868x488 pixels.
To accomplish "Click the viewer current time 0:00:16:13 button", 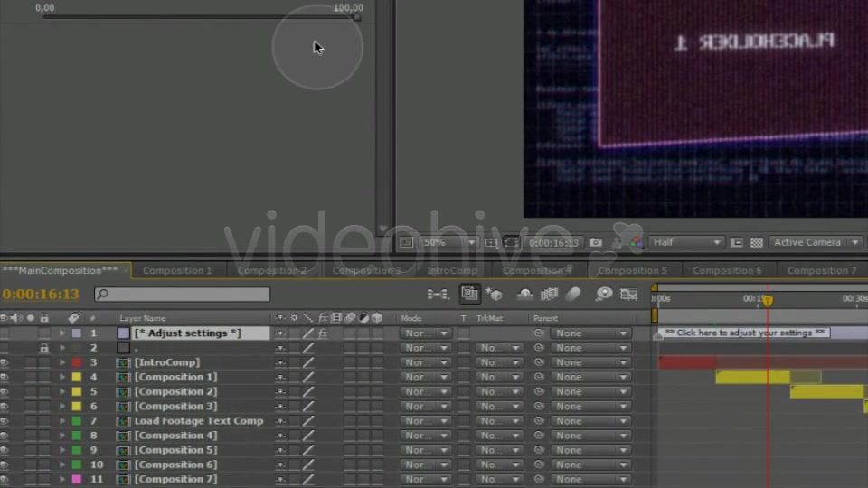I will point(553,242).
